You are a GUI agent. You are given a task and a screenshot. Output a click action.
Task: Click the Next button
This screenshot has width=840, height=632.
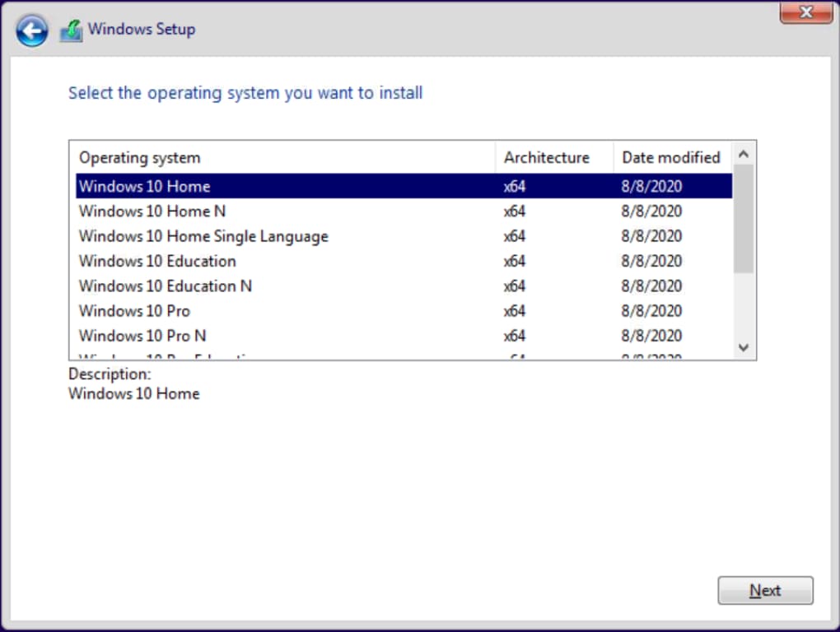765,591
